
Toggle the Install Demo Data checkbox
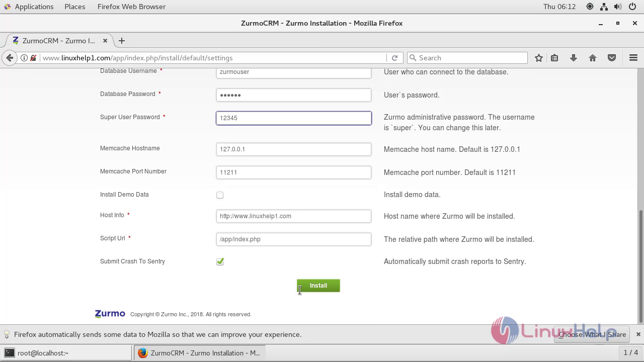pyautogui.click(x=220, y=195)
